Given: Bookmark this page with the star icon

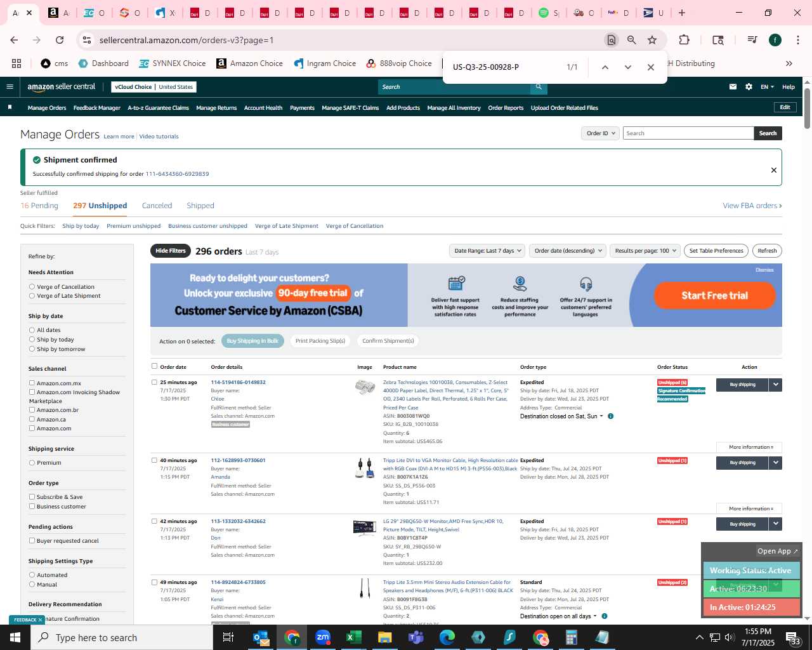Looking at the screenshot, I should coord(652,40).
